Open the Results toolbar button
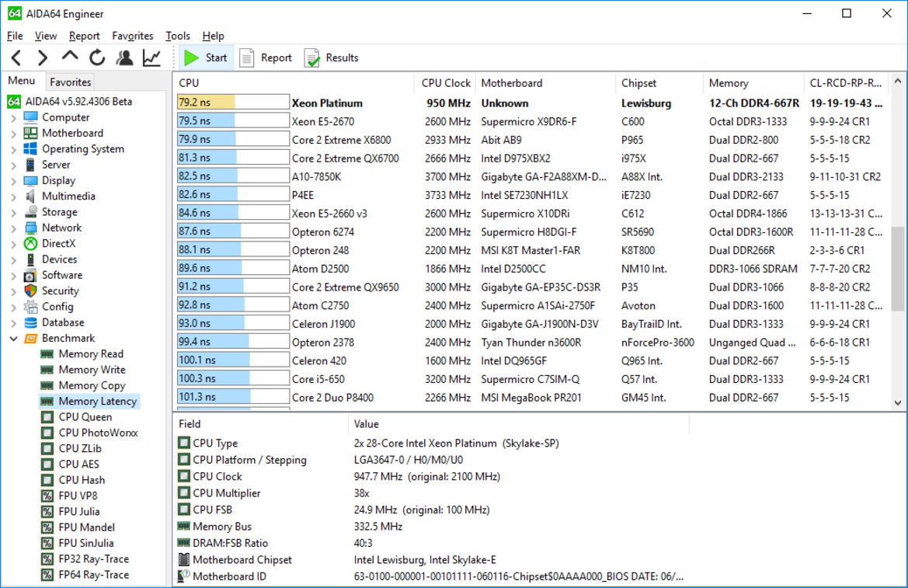Viewport: 908px width, 588px height. [x=331, y=57]
